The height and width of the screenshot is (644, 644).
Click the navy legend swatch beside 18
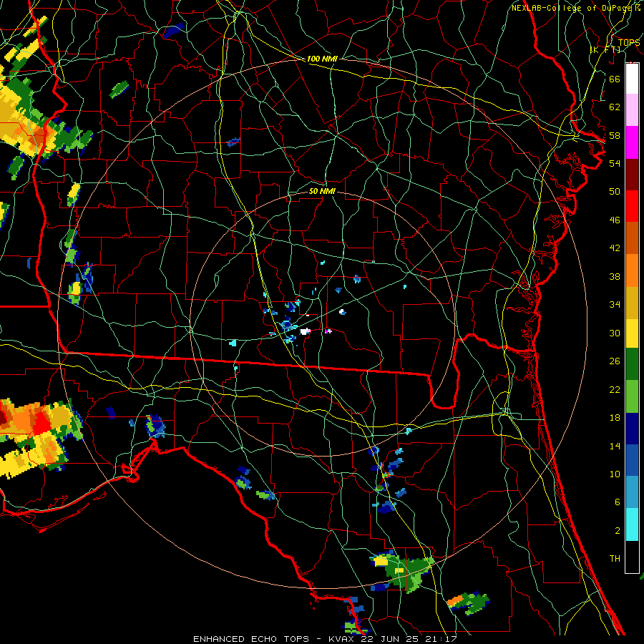click(x=632, y=429)
